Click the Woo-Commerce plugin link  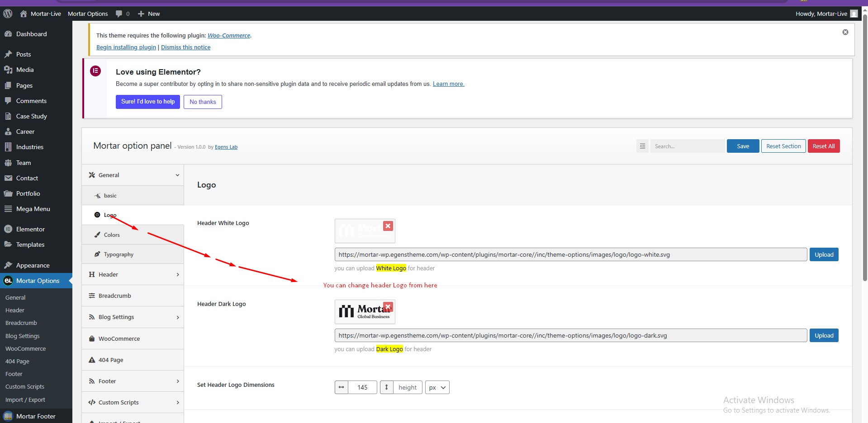click(229, 35)
